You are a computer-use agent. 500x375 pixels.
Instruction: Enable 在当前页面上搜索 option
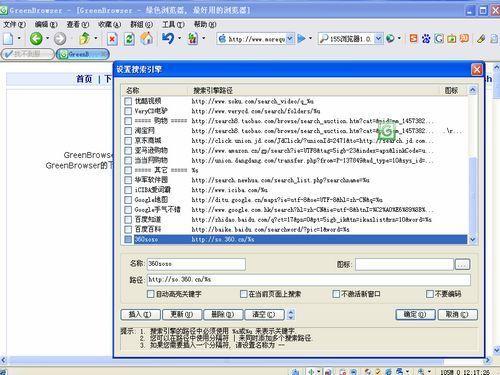pos(244,294)
